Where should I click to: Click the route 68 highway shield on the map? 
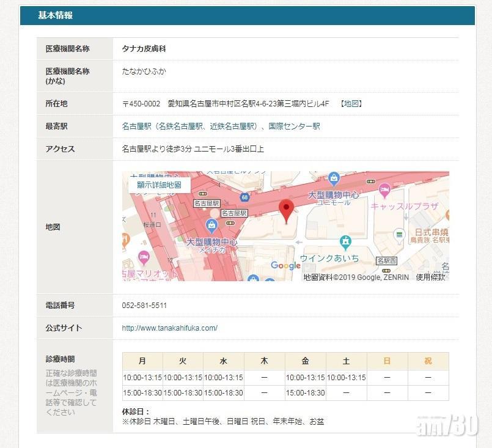(244, 197)
